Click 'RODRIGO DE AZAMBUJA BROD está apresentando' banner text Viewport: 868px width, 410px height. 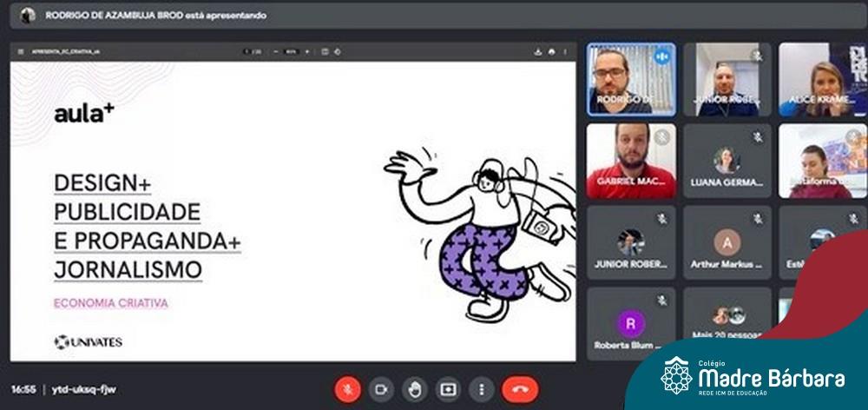pos(155,16)
